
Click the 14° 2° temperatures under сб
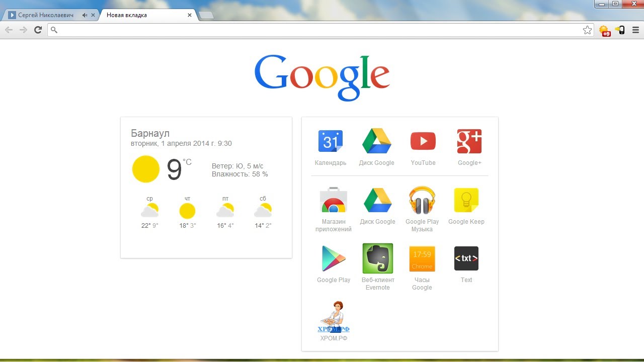[x=263, y=226]
